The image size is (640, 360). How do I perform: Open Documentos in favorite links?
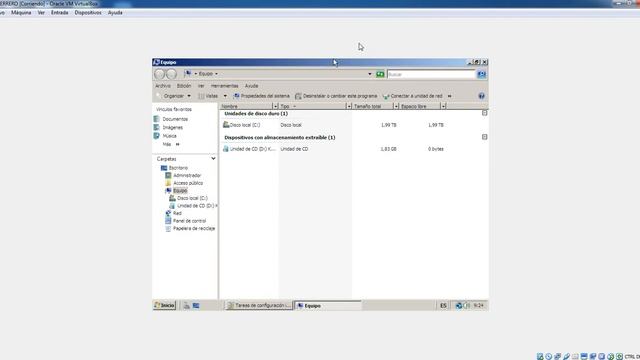175,119
